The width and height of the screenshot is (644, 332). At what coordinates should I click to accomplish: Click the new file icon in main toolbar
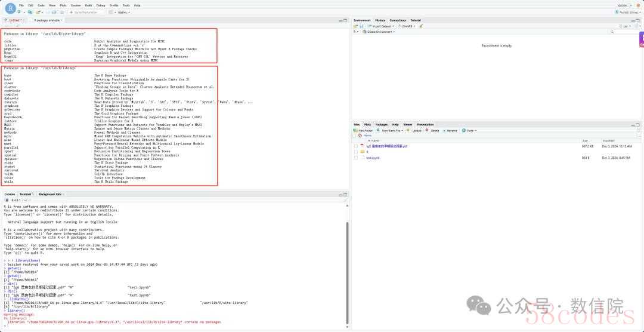[20, 12]
